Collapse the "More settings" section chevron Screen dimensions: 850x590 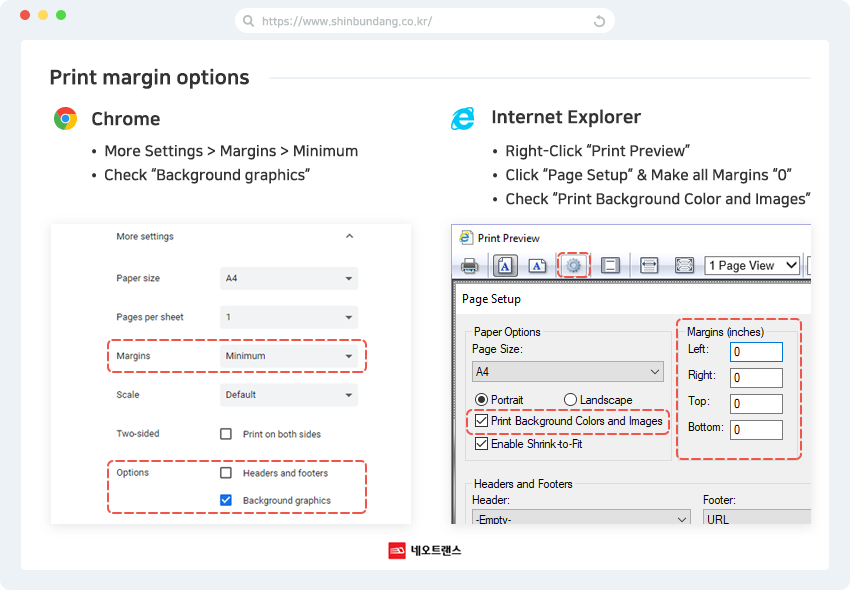(349, 237)
